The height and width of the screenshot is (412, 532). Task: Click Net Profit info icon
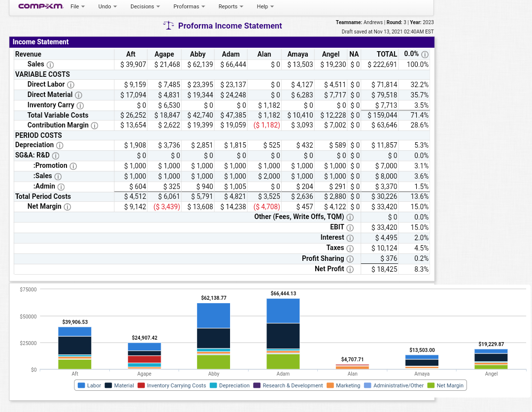[x=350, y=269]
